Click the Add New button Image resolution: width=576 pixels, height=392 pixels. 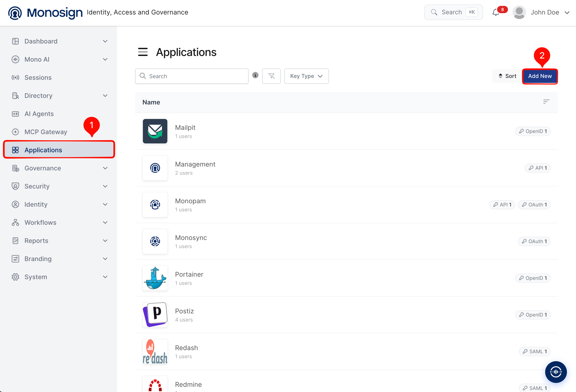(x=539, y=76)
